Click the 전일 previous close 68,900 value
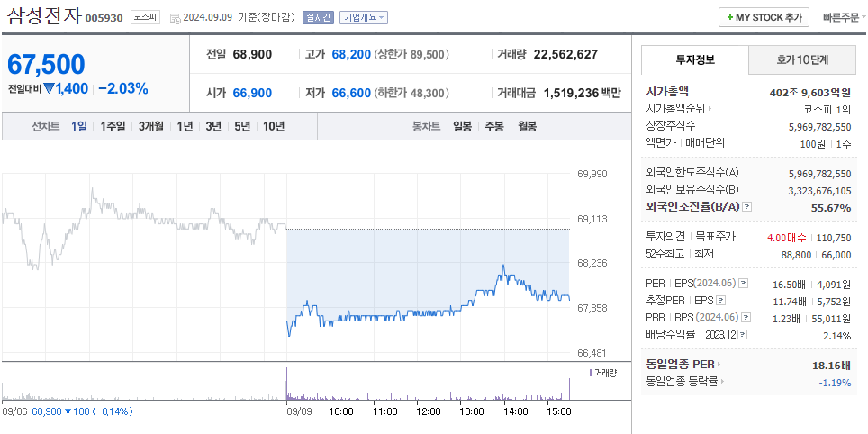 (x=252, y=55)
